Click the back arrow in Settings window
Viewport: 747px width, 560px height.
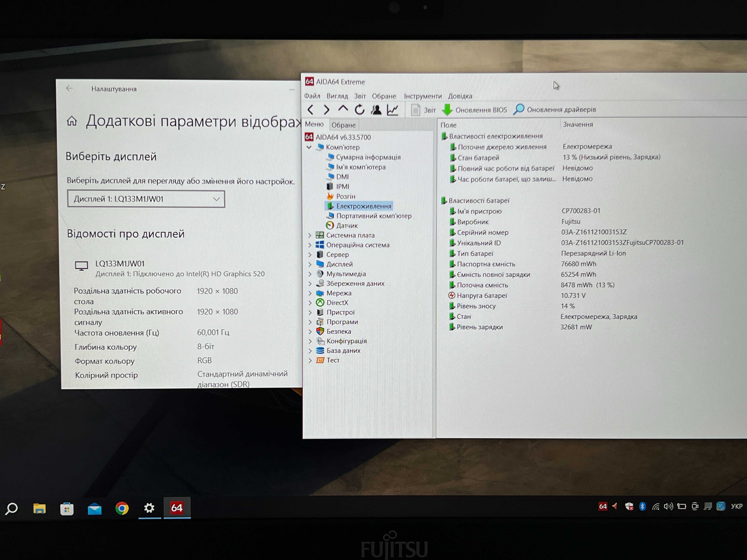69,89
